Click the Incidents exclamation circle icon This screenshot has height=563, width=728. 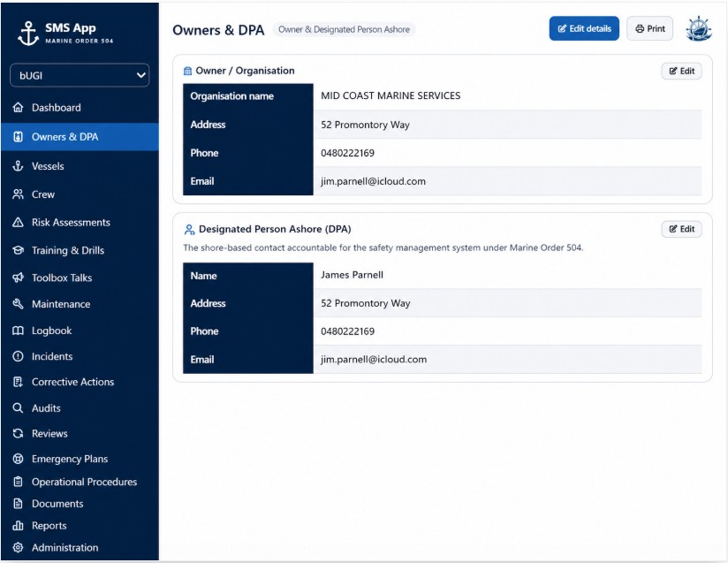pyautogui.click(x=18, y=356)
